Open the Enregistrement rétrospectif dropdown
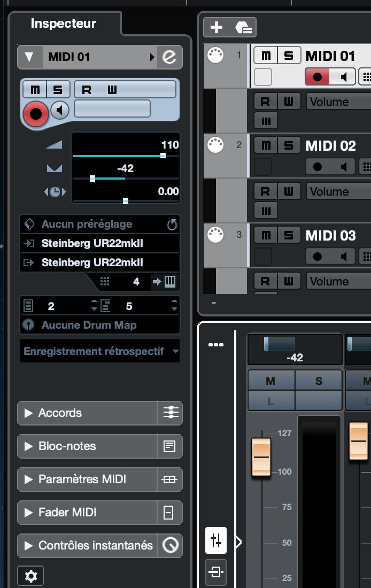This screenshot has width=371, height=588. 99,351
